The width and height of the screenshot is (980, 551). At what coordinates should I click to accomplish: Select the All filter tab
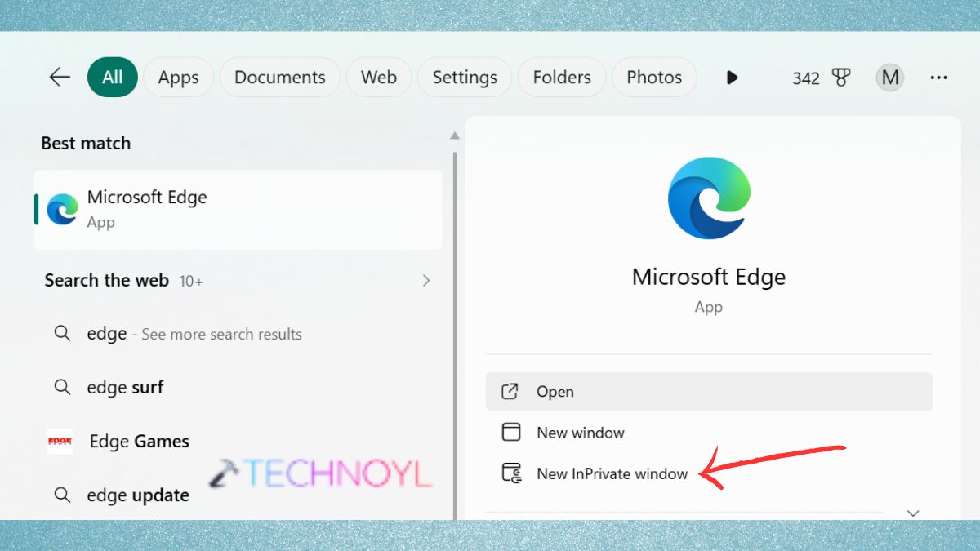tap(113, 78)
